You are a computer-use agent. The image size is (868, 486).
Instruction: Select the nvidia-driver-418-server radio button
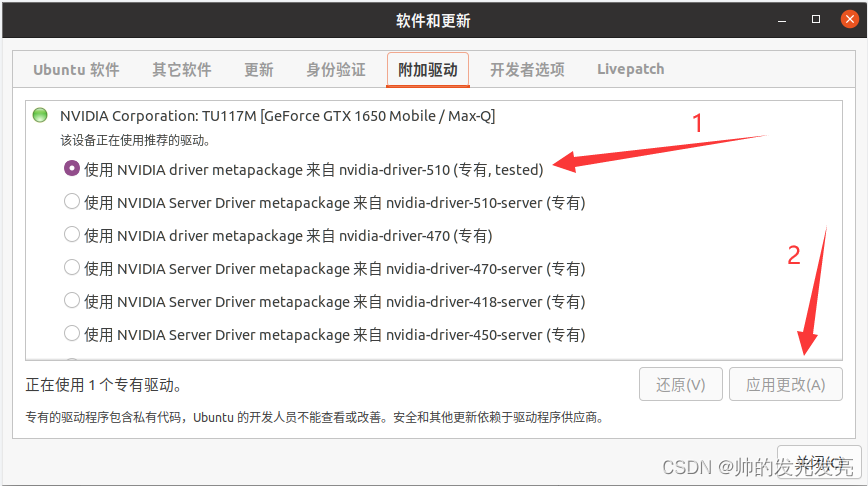[x=72, y=301]
